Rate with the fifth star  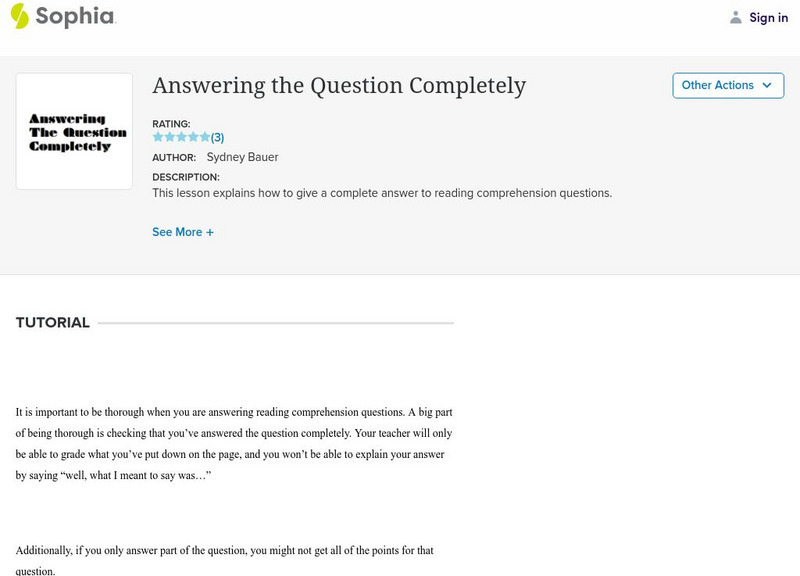[205, 137]
